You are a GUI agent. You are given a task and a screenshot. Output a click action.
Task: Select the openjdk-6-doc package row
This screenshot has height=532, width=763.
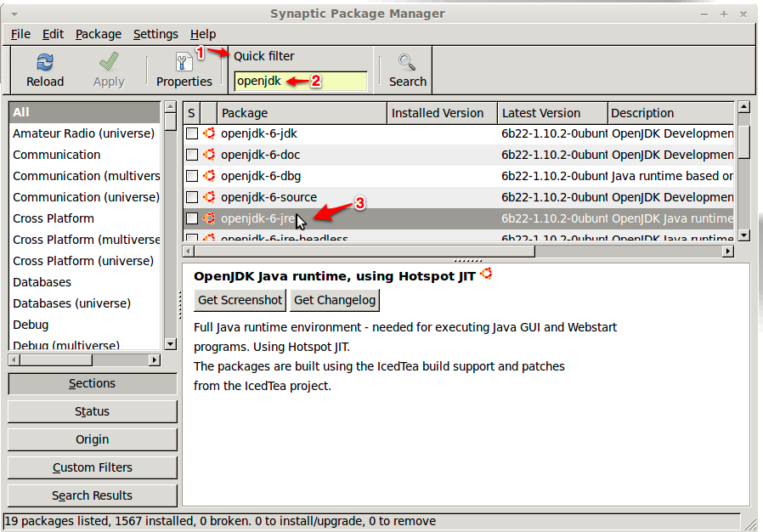[458, 155]
